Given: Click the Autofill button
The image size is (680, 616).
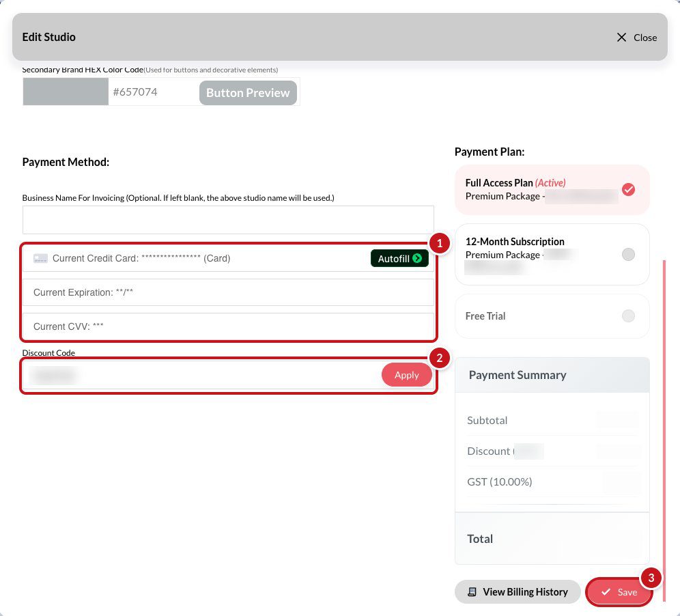Looking at the screenshot, I should [399, 259].
